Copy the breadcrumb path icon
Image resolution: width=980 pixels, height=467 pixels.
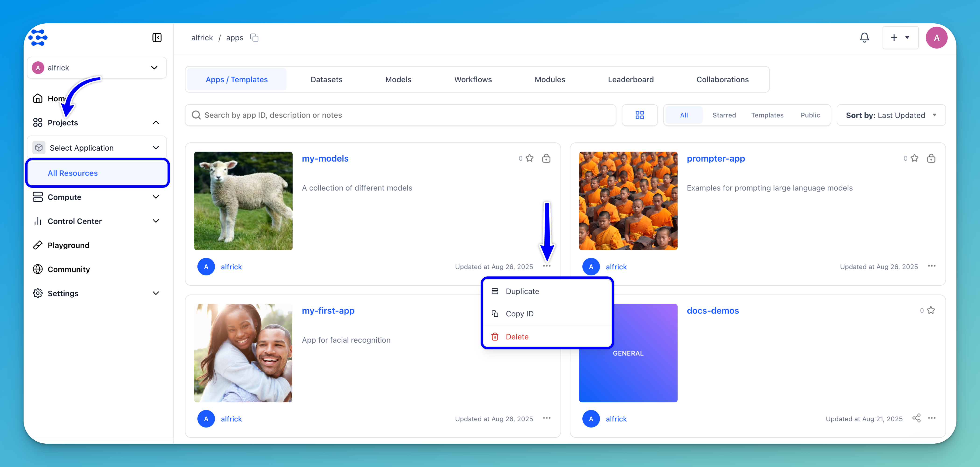(254, 38)
